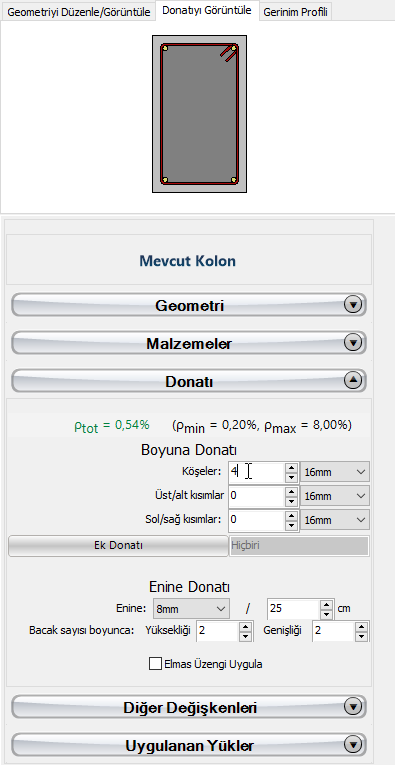Click the Ek Donatı button
This screenshot has width=395, height=765.
pyautogui.click(x=118, y=545)
